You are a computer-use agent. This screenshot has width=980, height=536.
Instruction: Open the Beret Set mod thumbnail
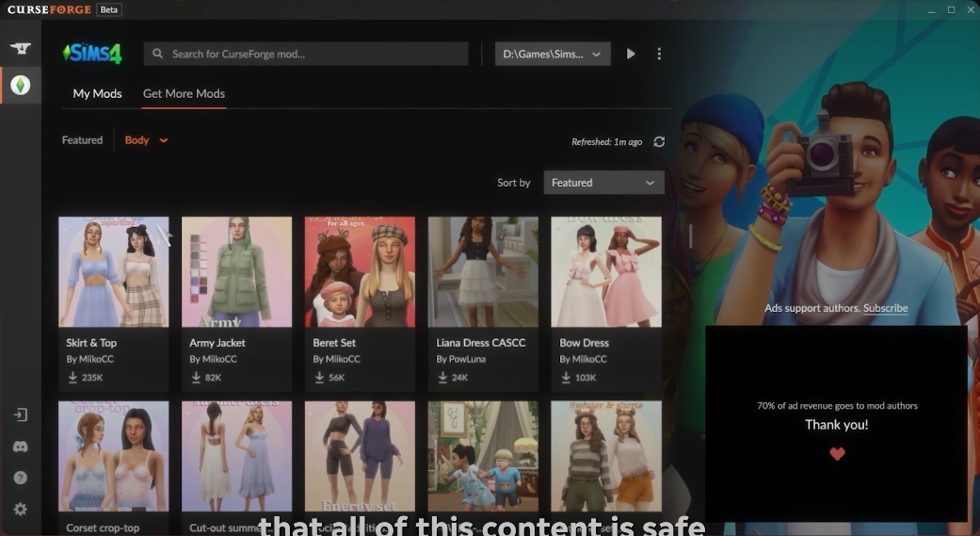pyautogui.click(x=360, y=271)
